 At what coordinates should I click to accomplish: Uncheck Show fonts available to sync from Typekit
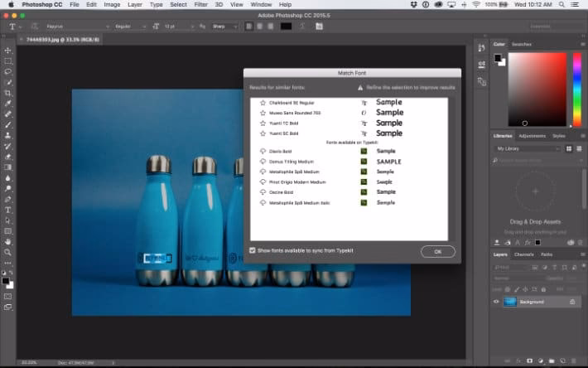[253, 249]
